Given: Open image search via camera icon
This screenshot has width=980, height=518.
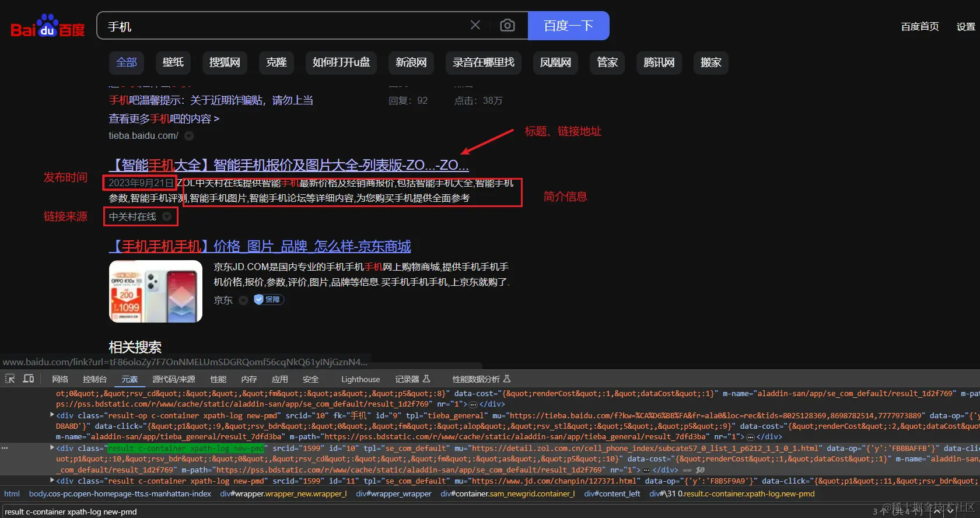Looking at the screenshot, I should 508,25.
